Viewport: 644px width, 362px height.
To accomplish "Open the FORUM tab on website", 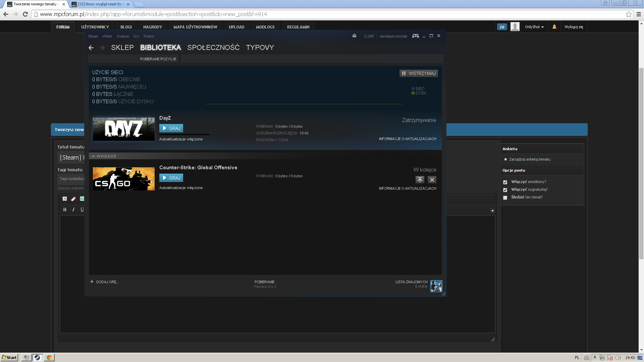I will (x=63, y=27).
